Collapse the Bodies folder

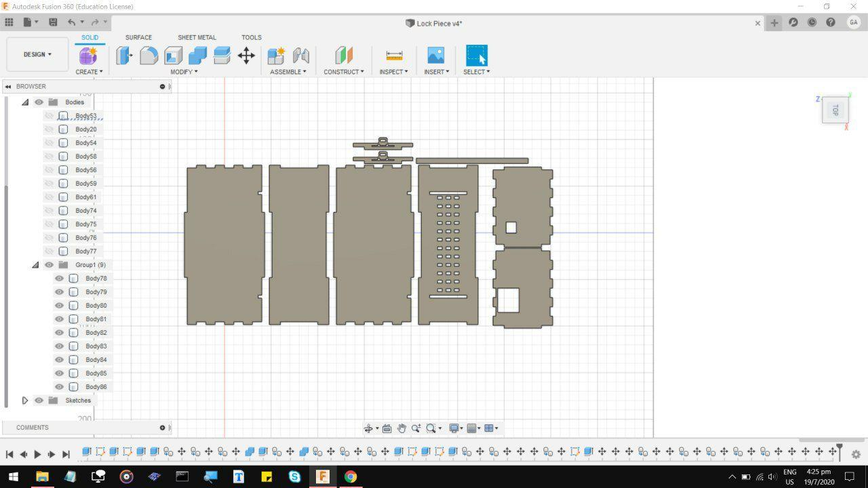pyautogui.click(x=25, y=102)
